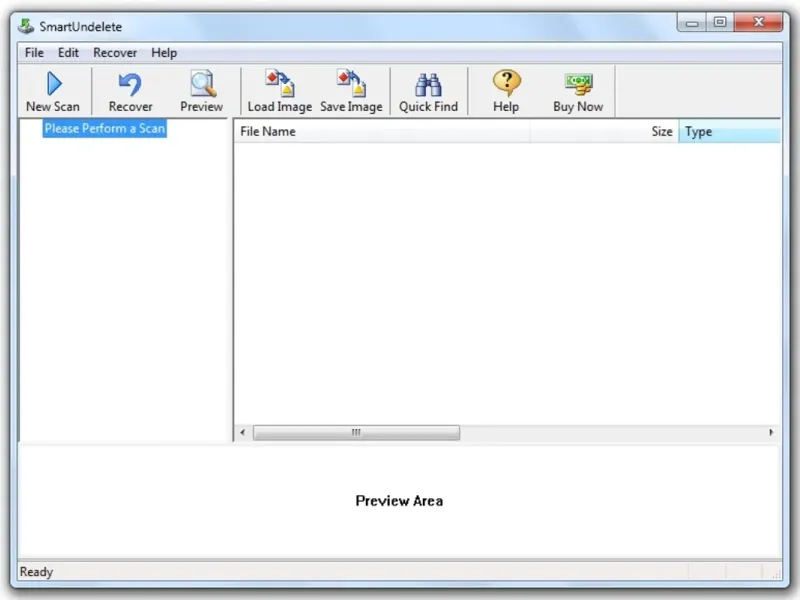Screen dimensions: 800x600
Task: Sort by the File Name column header
Action: pyautogui.click(x=382, y=132)
